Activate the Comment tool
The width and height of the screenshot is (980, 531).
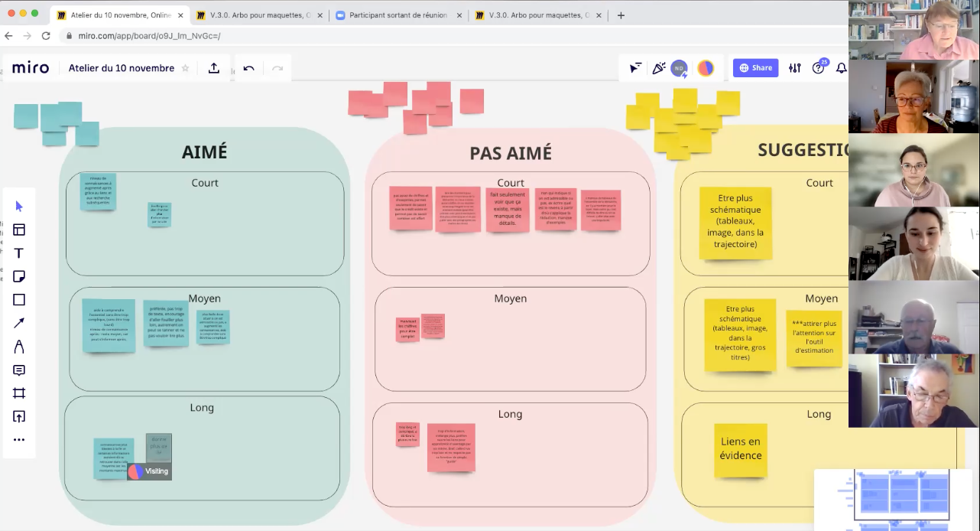click(19, 370)
